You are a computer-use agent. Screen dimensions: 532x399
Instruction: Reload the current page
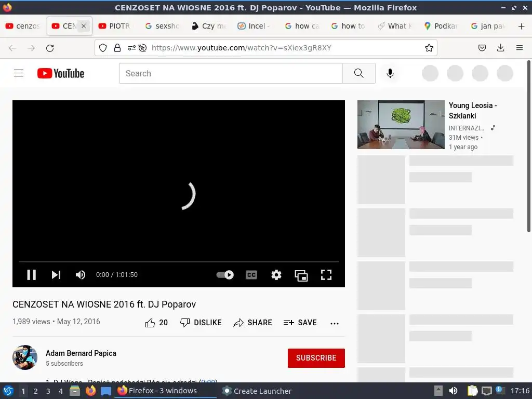pyautogui.click(x=50, y=48)
